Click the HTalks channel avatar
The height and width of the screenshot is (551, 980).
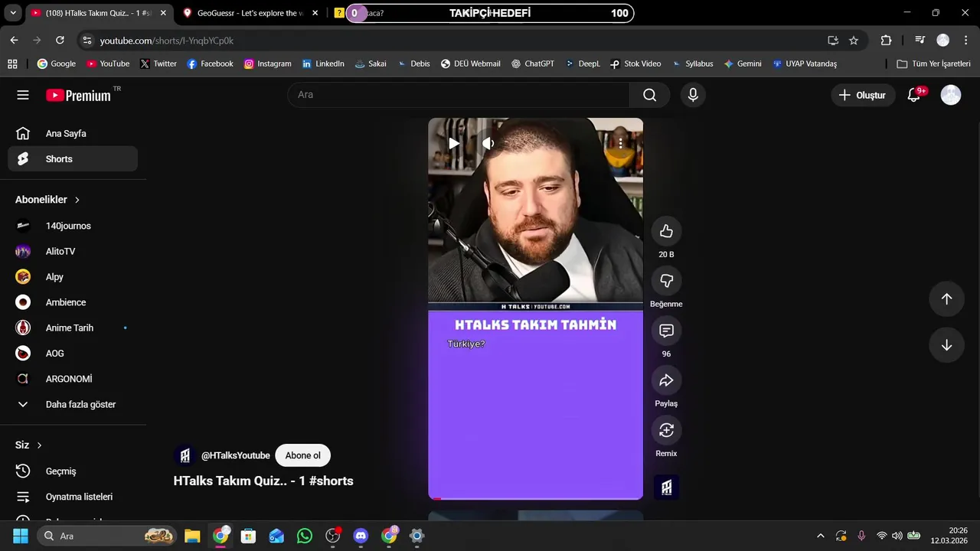(185, 455)
